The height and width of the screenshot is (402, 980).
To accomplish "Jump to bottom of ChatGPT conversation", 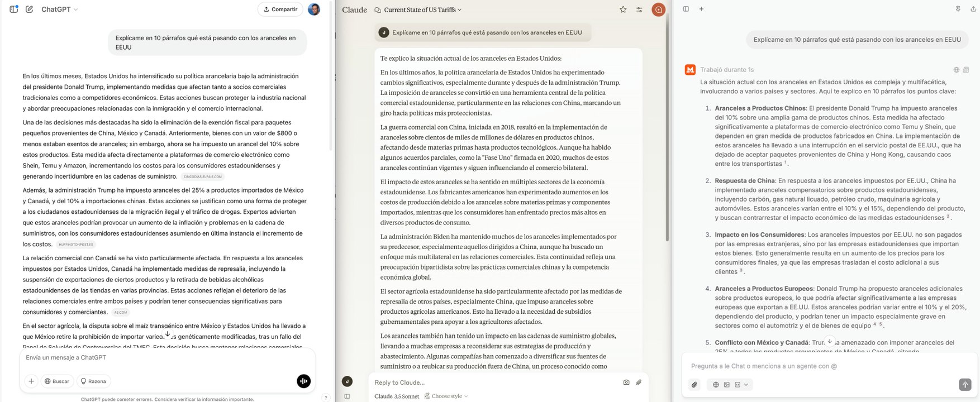I will [x=168, y=334].
